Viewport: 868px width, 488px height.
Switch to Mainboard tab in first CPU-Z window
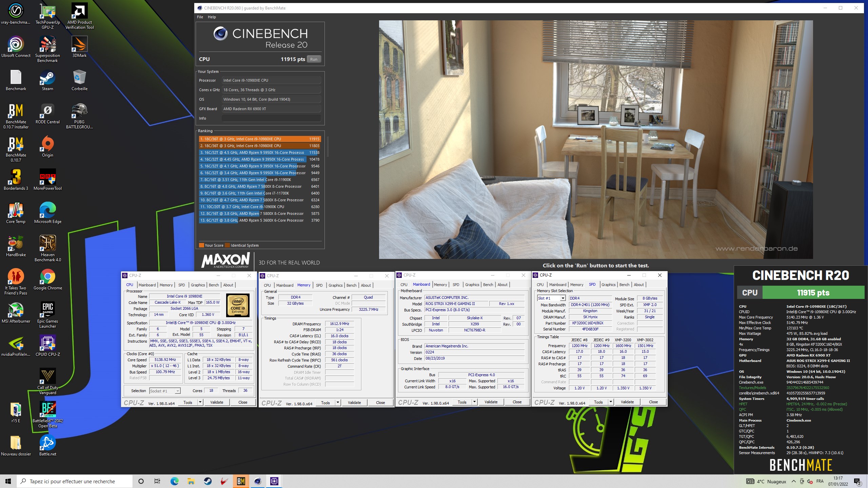pos(147,285)
